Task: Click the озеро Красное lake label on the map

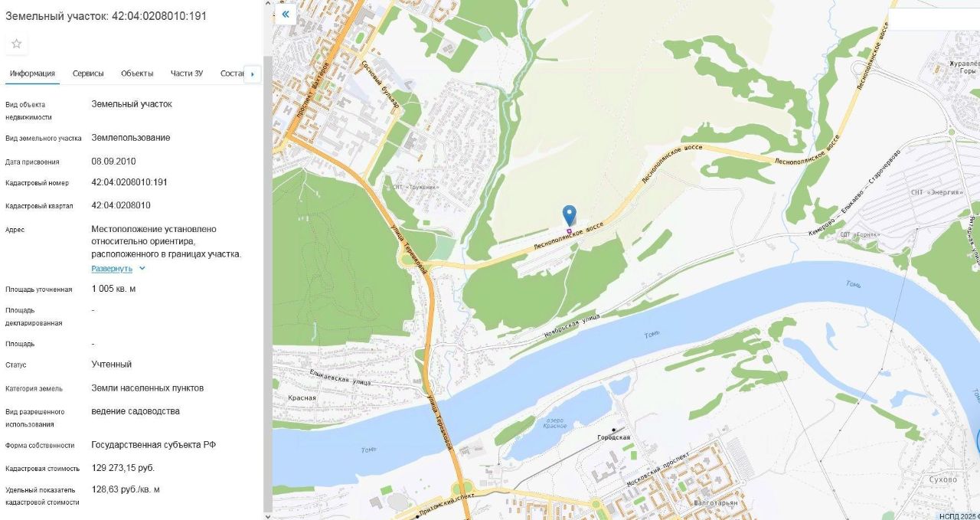Action: pos(555,423)
